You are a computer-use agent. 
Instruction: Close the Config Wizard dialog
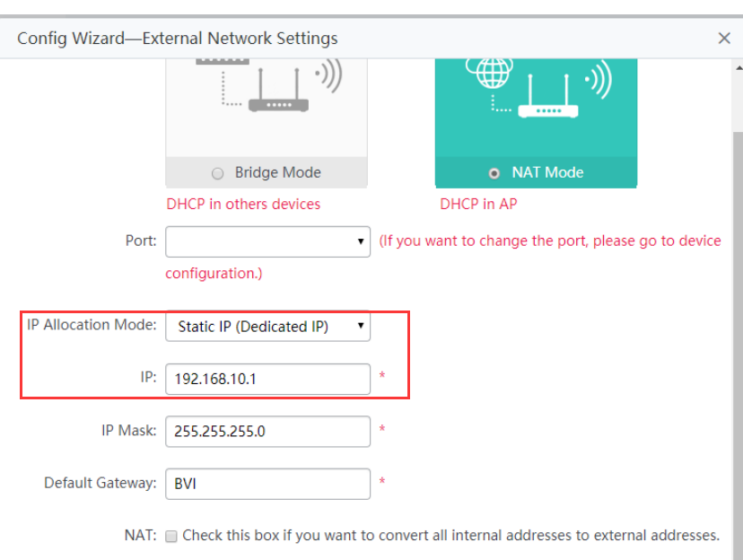coord(723,39)
